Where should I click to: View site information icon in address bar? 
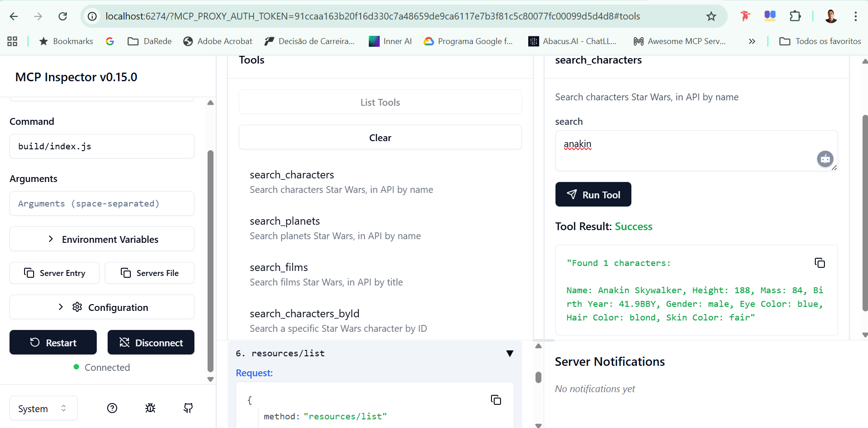92,16
